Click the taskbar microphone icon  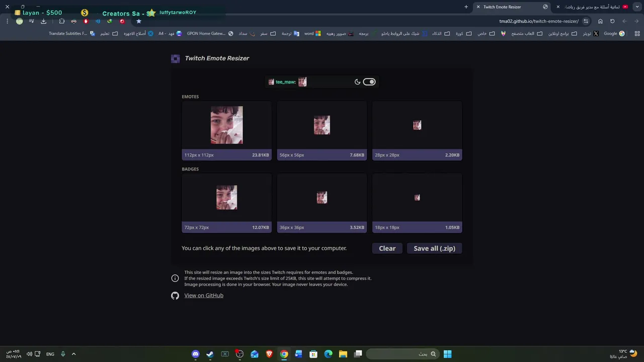click(63, 354)
